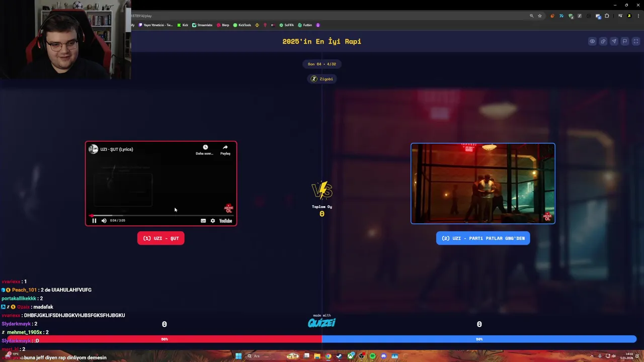
Task: Open the UZI - ŞUT (Lyrics) video title
Action: tap(117, 149)
